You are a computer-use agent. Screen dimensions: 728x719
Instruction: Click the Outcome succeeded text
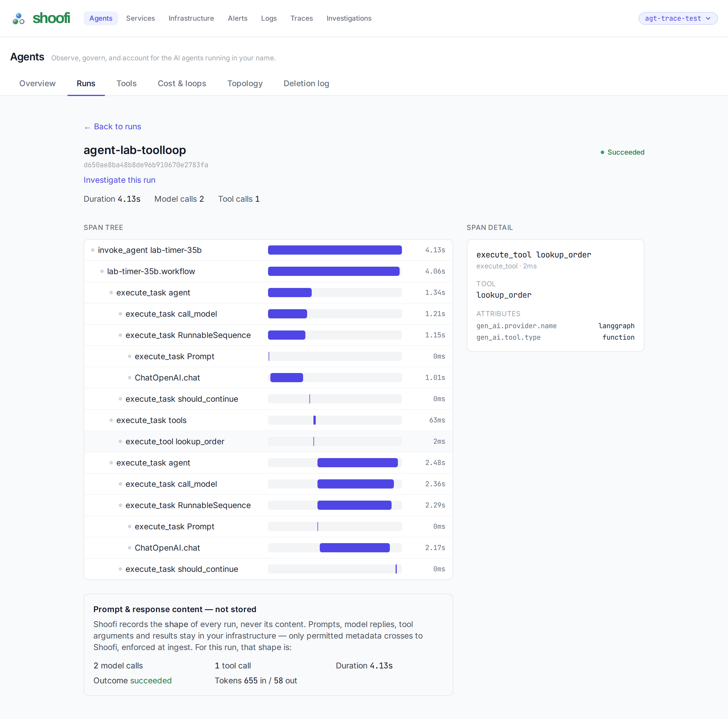133,680
